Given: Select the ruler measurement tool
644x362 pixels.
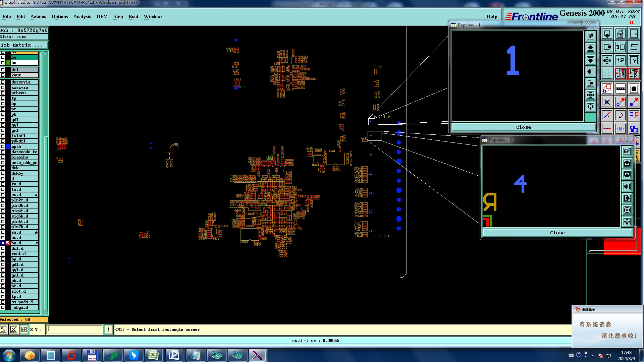Looking at the screenshot, I should pos(620,88).
